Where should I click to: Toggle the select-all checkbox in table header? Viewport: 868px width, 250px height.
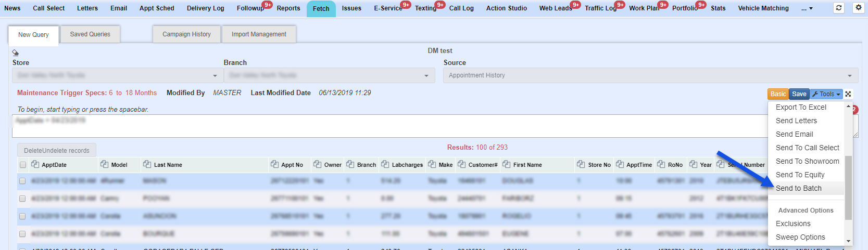point(22,165)
